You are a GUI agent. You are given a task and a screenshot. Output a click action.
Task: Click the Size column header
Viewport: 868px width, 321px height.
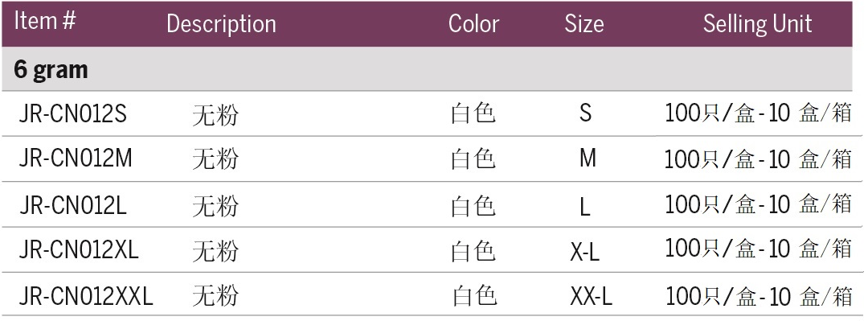click(x=584, y=24)
